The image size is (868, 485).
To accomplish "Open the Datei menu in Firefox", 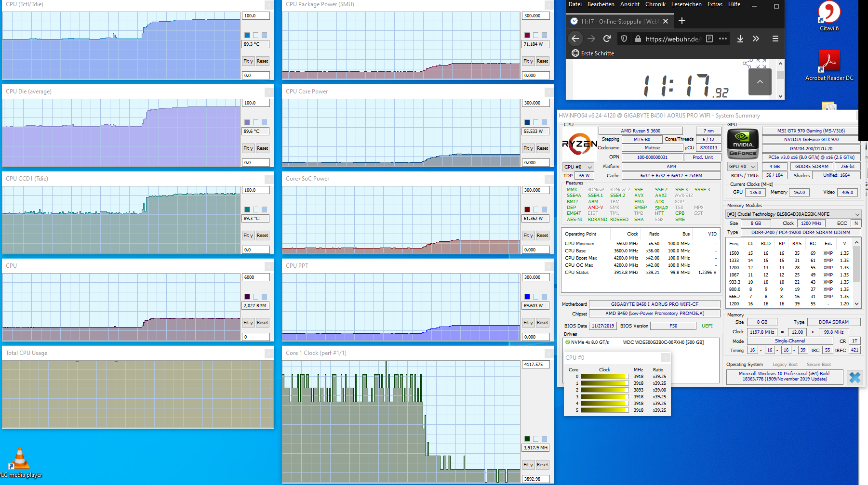I will click(x=575, y=4).
